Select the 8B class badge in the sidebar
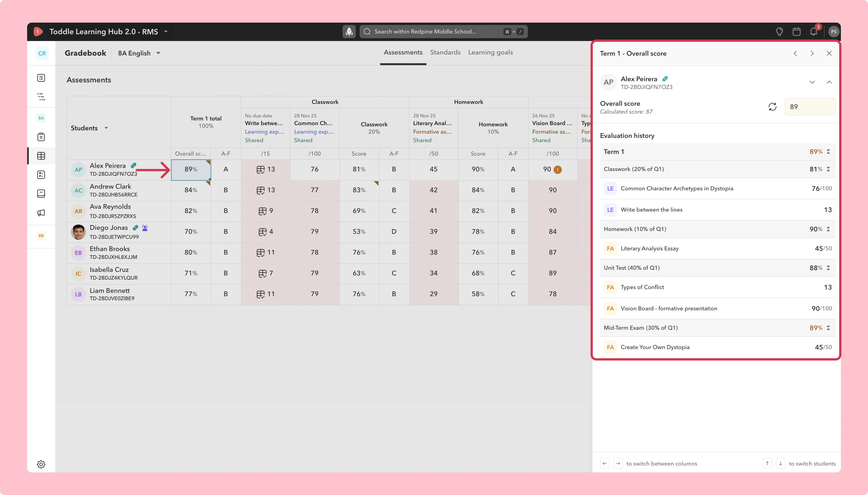This screenshot has width=868, height=495. (41, 236)
